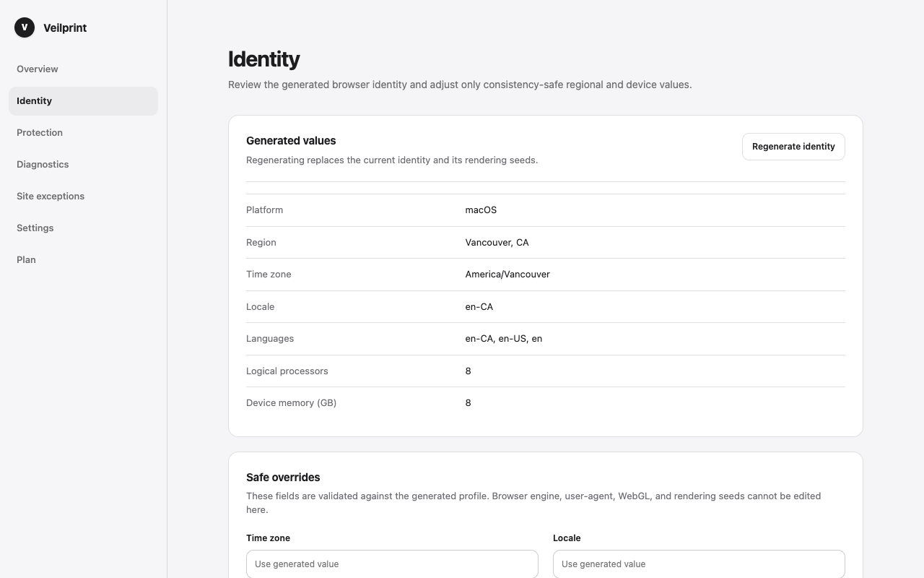
Task: Open Settings in the sidebar
Action: [x=83, y=228]
